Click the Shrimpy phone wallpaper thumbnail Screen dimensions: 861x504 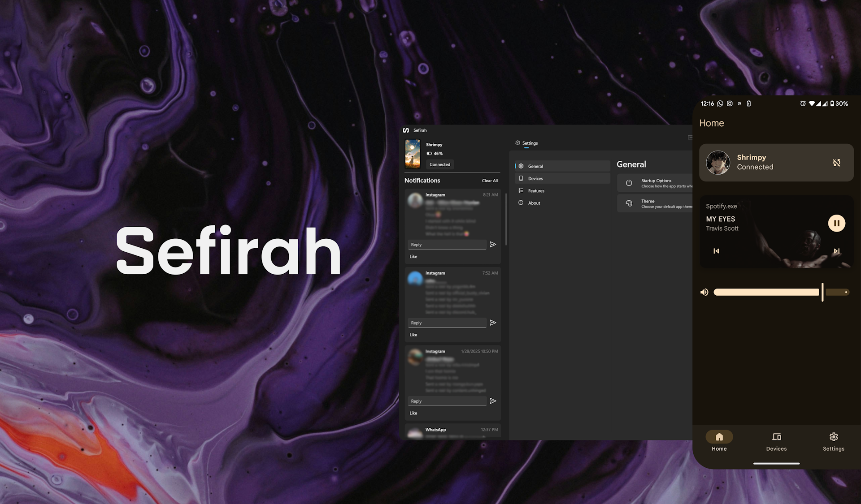coord(413,154)
